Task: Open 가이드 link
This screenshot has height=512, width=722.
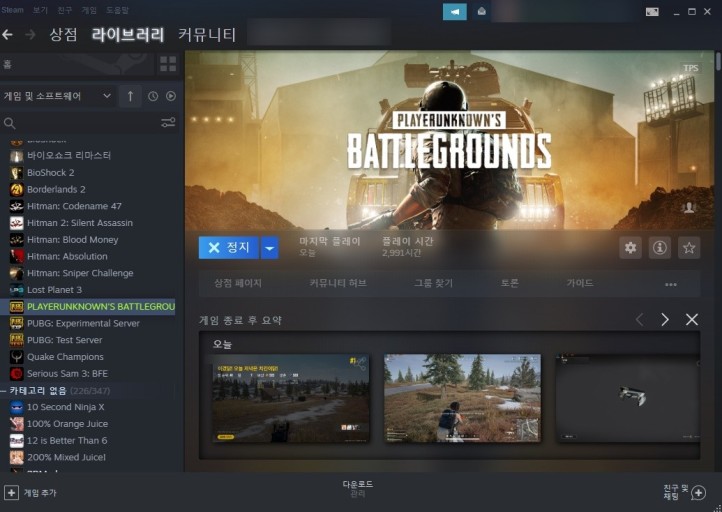Action: (580, 283)
